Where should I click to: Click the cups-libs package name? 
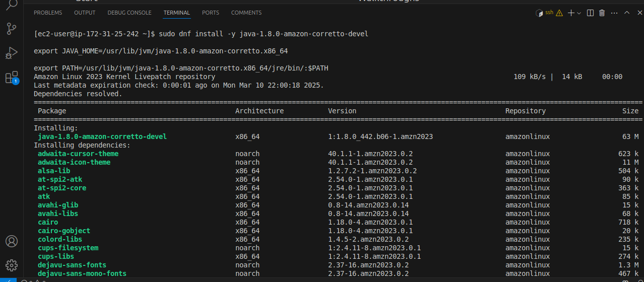[x=56, y=257]
